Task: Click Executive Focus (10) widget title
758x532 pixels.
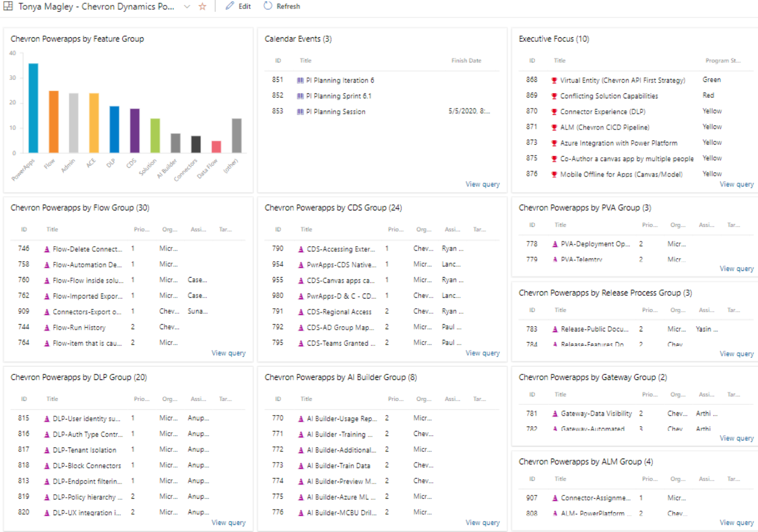Action: 554,39
